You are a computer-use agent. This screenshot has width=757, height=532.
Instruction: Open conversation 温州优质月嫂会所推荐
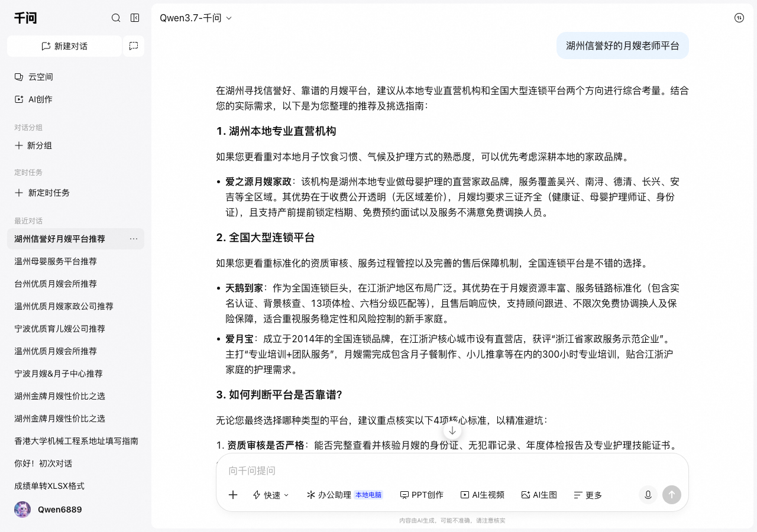click(x=76, y=351)
